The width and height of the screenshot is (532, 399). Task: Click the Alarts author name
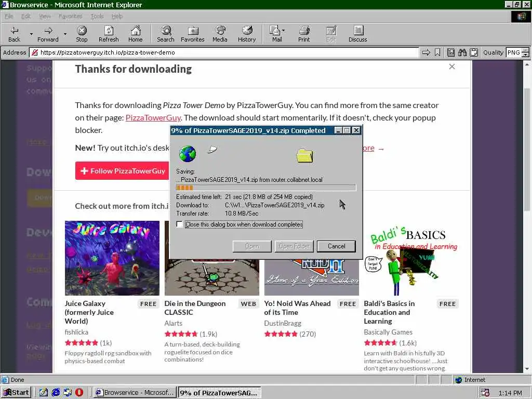[x=173, y=323]
